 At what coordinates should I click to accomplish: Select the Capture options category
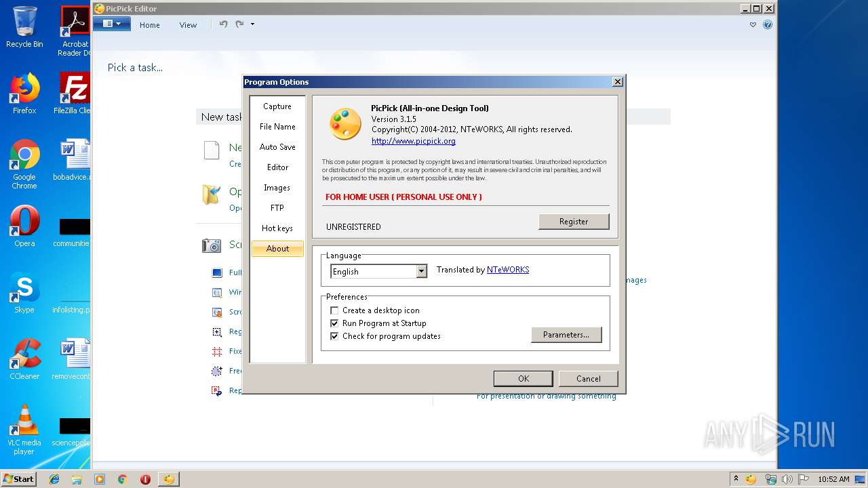tap(277, 106)
